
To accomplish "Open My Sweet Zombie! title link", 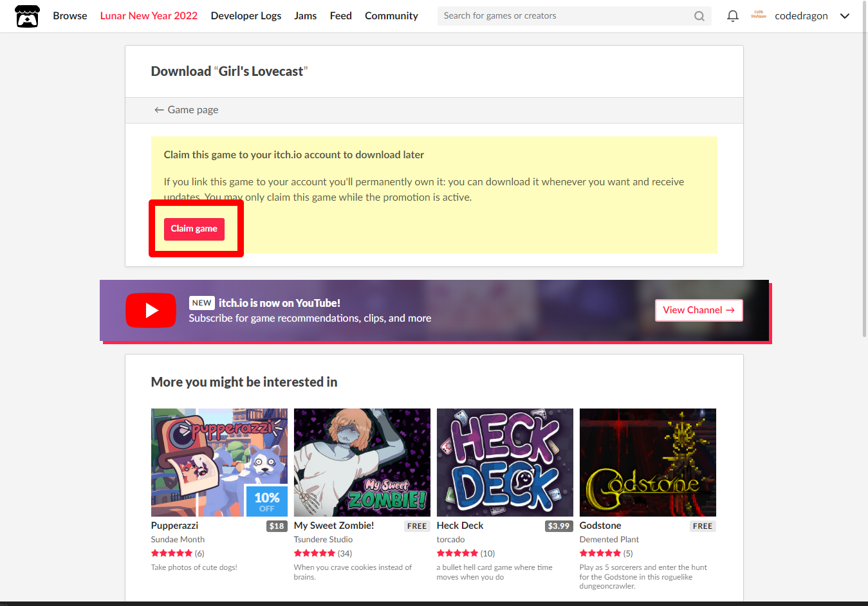I will pos(334,526).
